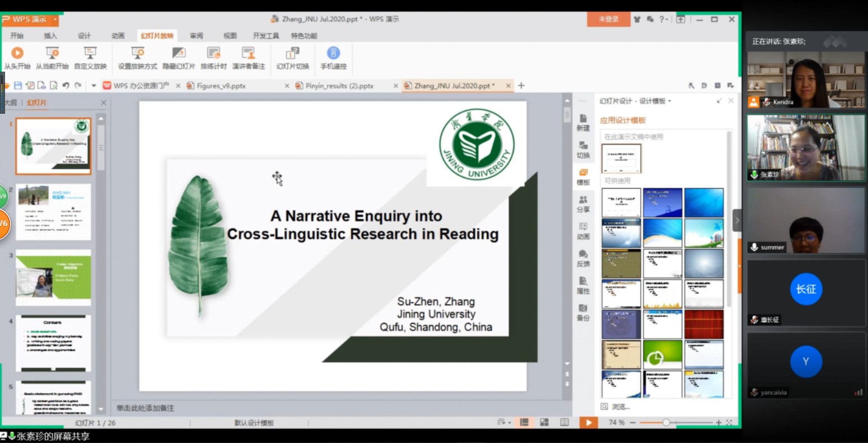Switch to the Figures_v9.pptx document tab
This screenshot has height=443, width=868.
pyautogui.click(x=221, y=86)
